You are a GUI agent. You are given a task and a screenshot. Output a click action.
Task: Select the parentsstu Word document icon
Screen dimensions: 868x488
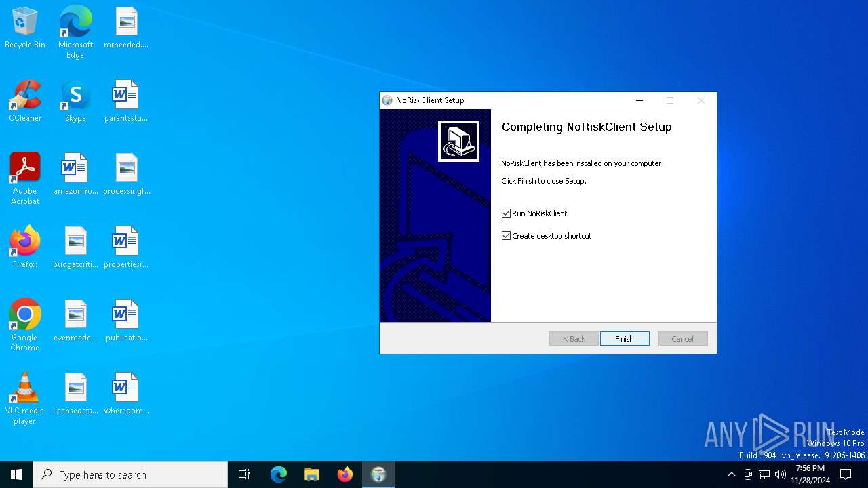click(x=126, y=102)
